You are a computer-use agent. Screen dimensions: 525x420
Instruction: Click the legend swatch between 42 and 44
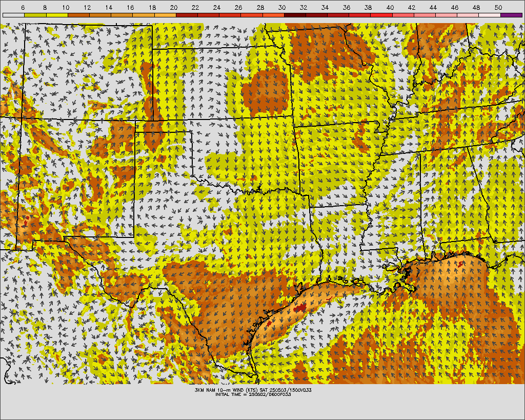(x=425, y=15)
